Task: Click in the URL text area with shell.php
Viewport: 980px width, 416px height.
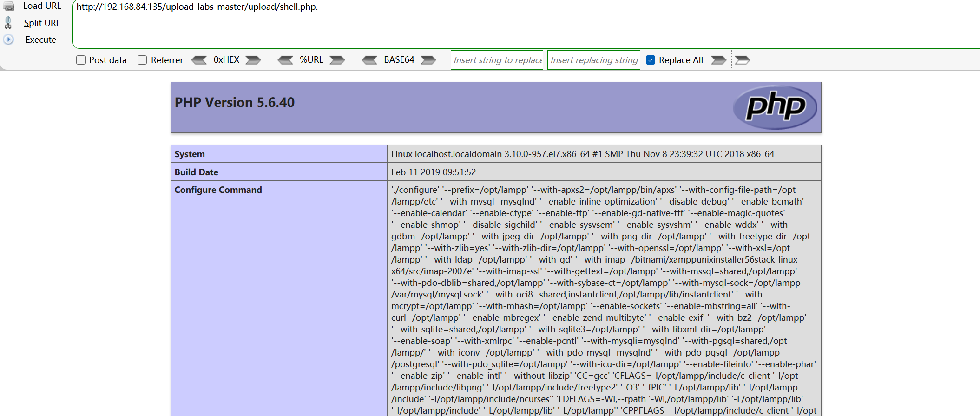Action: (x=526, y=24)
